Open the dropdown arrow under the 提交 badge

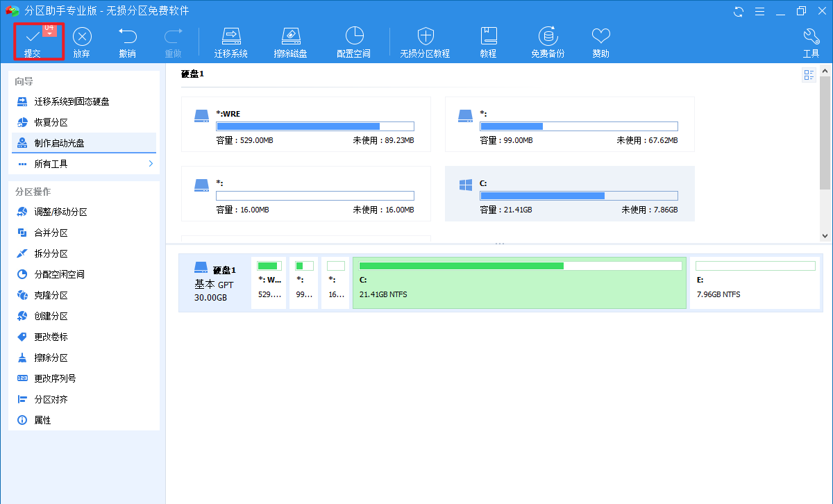click(49, 34)
